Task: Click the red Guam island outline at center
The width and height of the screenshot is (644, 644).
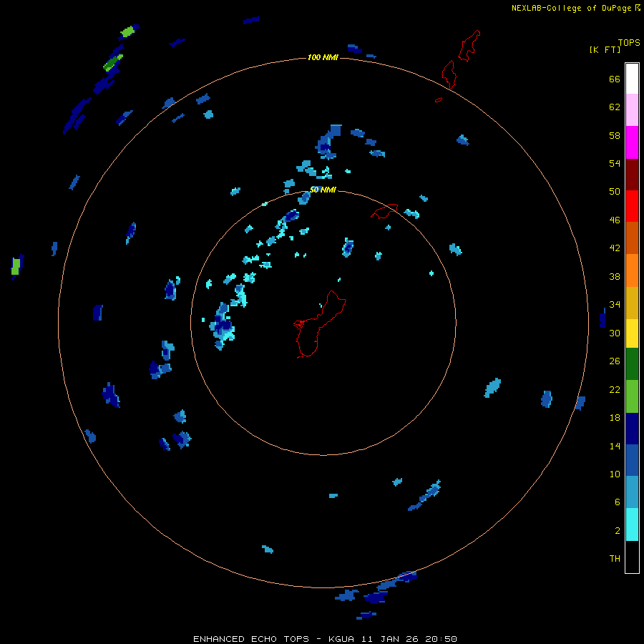Action: [319, 324]
